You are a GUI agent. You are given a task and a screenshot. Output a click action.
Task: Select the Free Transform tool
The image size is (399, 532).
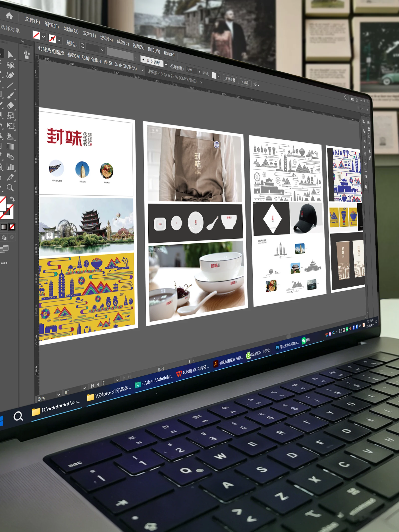(x=10, y=126)
